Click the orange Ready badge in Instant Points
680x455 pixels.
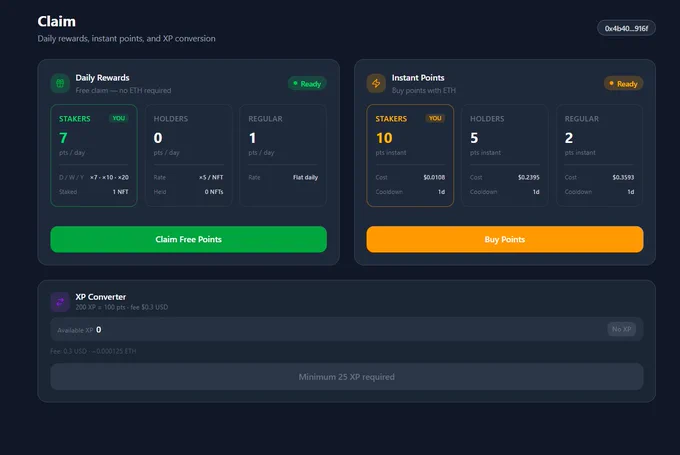click(x=623, y=84)
